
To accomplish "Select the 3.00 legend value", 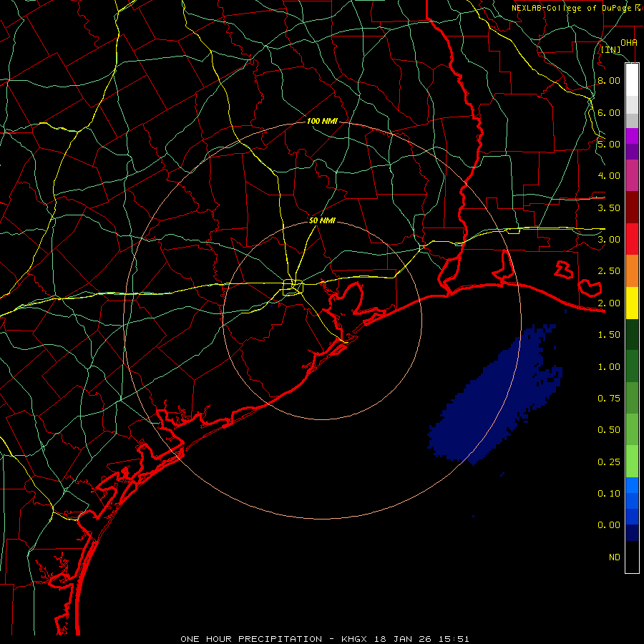I will [x=609, y=240].
